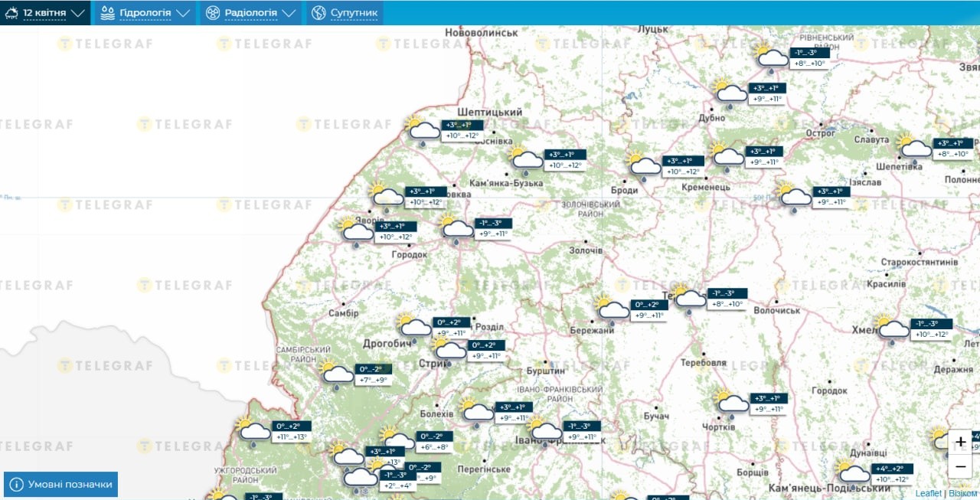Click the info icon in Умовні позначки

pyautogui.click(x=16, y=484)
